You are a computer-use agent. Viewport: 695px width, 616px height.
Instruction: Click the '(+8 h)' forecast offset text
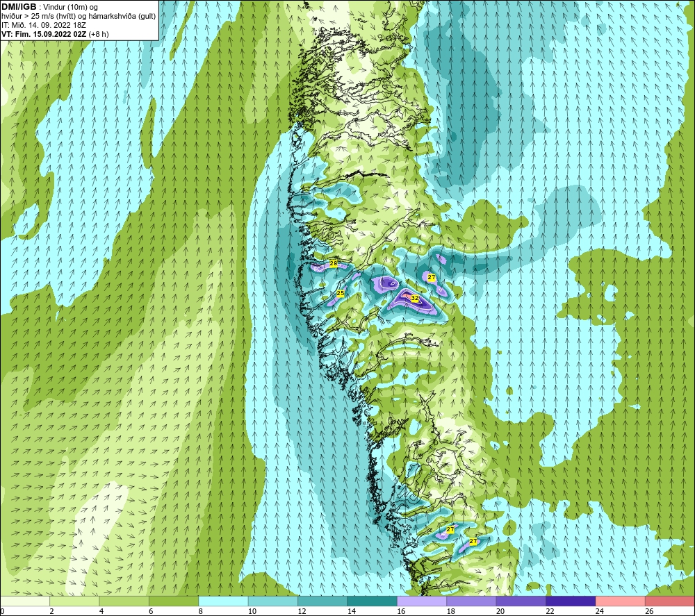tap(99, 34)
